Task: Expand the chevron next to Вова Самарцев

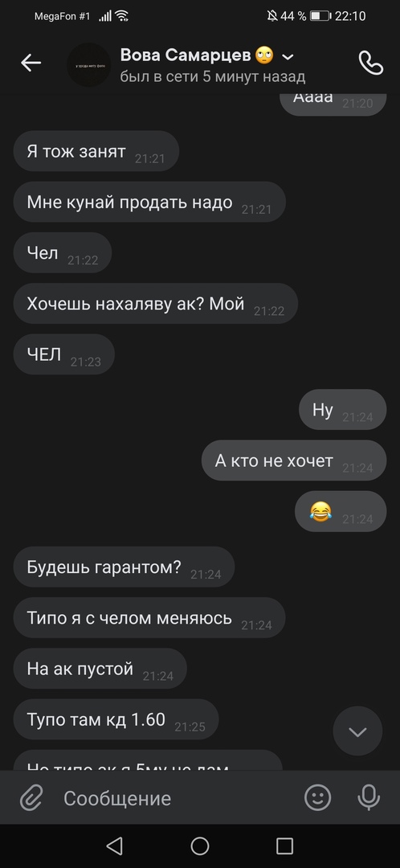Action: (x=288, y=56)
